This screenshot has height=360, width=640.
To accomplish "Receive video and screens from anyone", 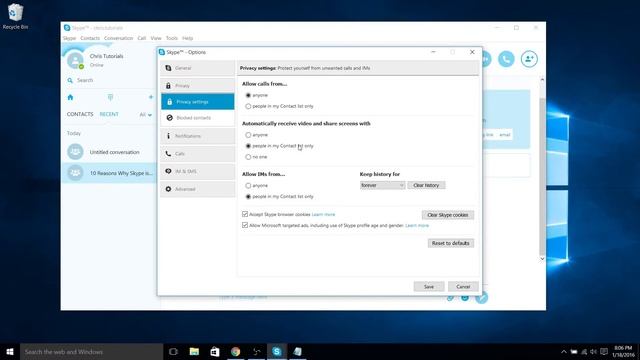I will 248,135.
